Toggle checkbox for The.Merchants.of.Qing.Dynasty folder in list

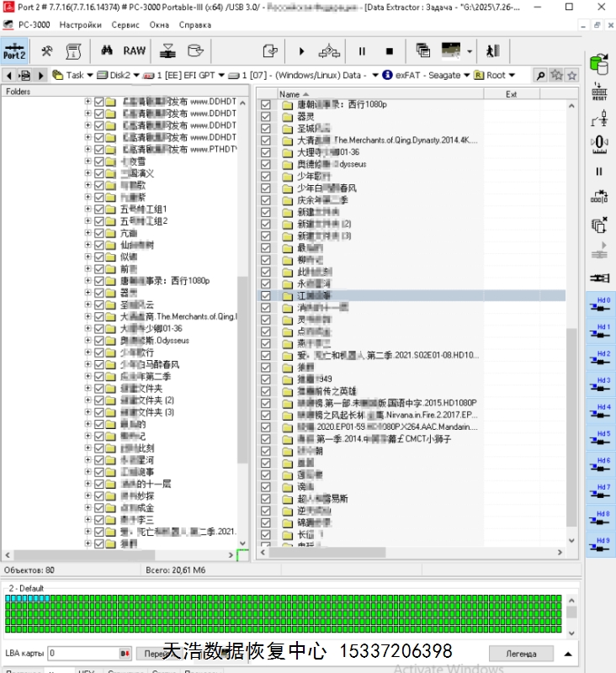(x=266, y=140)
